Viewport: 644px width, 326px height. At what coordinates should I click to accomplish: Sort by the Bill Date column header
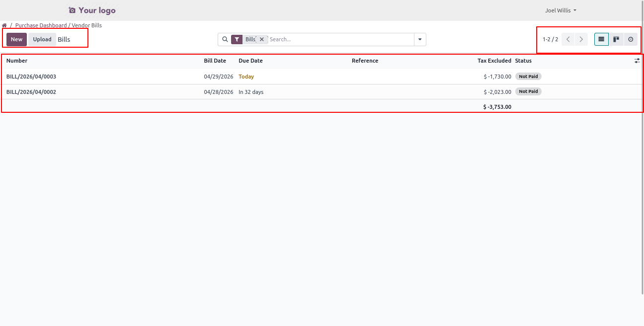pos(215,61)
